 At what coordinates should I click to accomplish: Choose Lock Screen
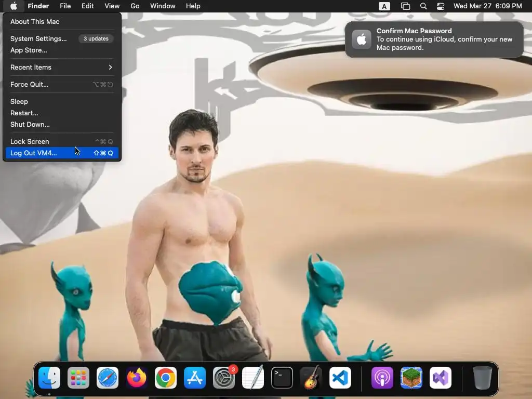click(62, 141)
